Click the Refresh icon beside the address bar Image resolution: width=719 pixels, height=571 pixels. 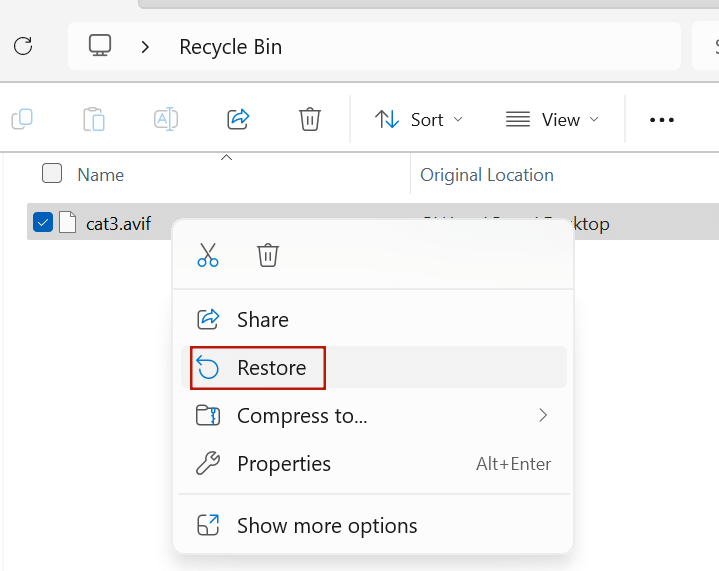[23, 46]
